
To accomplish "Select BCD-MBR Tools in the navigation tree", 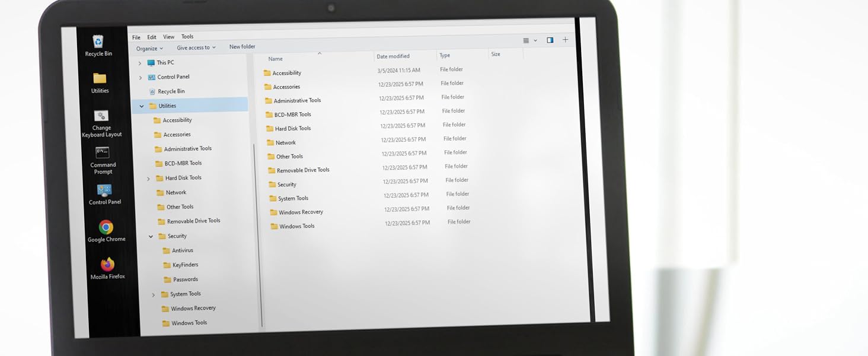I will 183,163.
